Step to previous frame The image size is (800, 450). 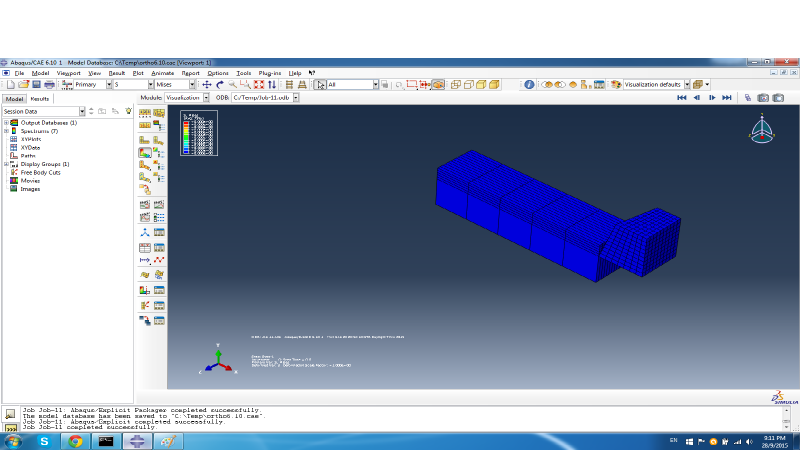pos(697,98)
